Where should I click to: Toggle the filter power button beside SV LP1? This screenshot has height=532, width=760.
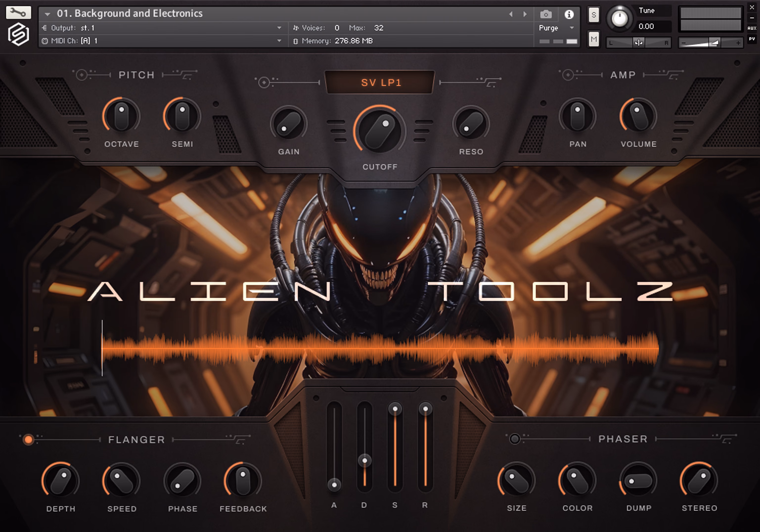pyautogui.click(x=264, y=82)
